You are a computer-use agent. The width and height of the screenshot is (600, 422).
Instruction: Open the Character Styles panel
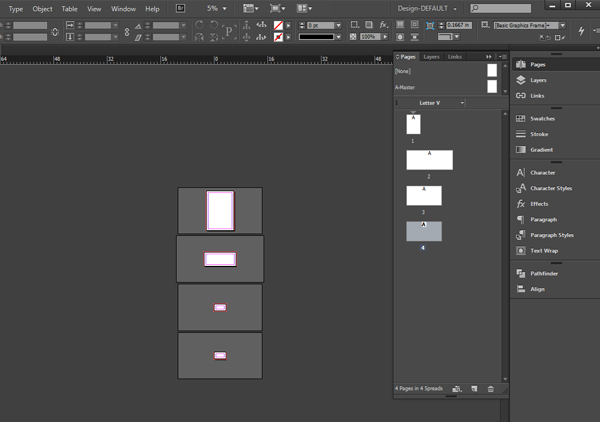point(544,188)
